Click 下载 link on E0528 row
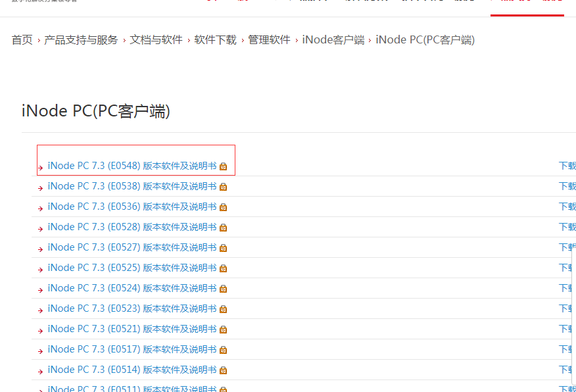This screenshot has height=392, width=576. pyautogui.click(x=567, y=227)
